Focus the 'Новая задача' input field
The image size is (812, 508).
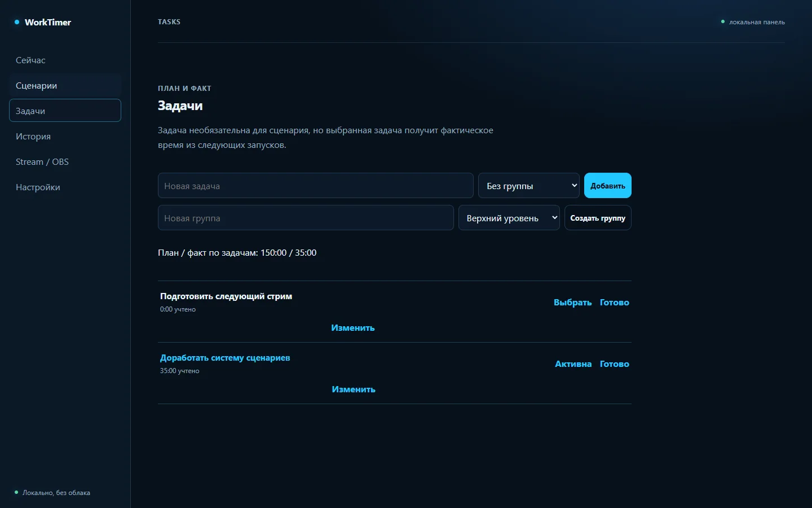pyautogui.click(x=316, y=186)
